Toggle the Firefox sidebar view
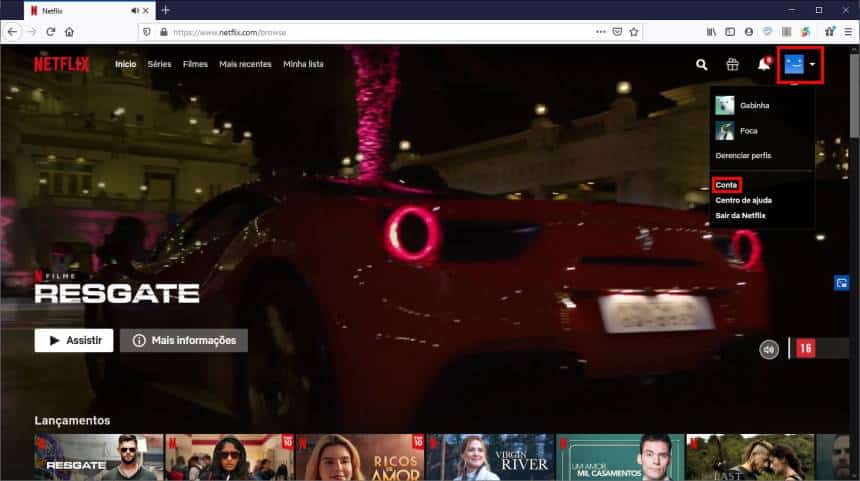 pyautogui.click(x=730, y=32)
